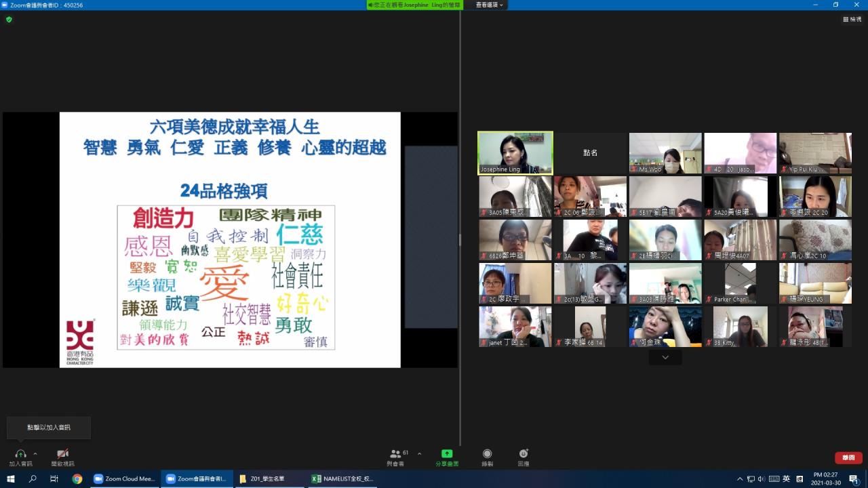Click the join audio tooltip popup
The image size is (868, 488).
(49, 428)
